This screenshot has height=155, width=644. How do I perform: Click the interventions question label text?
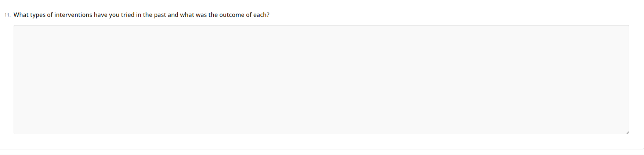coord(141,15)
